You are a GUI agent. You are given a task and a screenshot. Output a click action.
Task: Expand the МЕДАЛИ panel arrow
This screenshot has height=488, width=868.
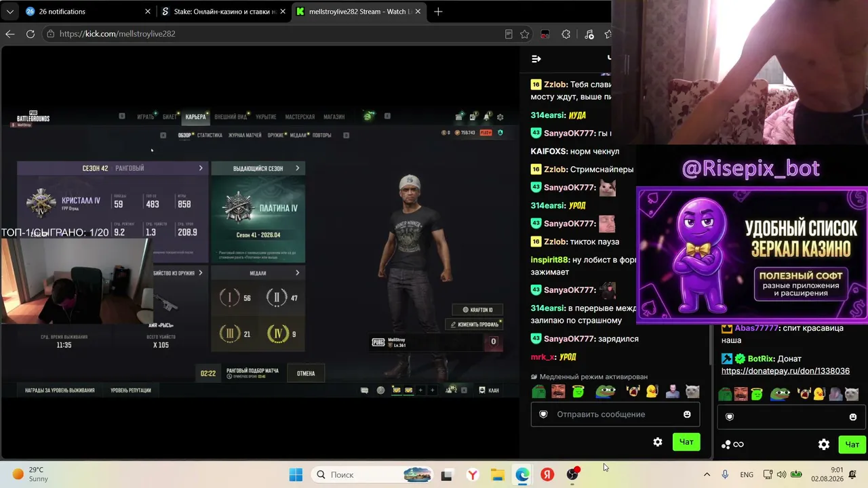297,273
